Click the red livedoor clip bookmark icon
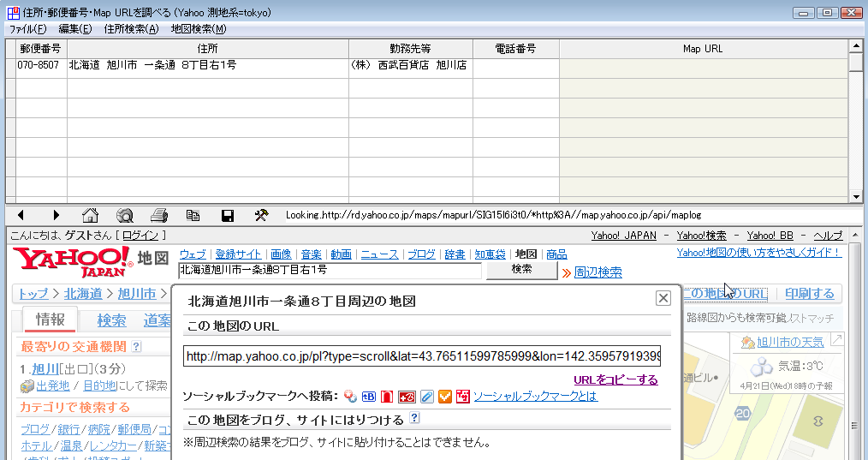 [386, 397]
